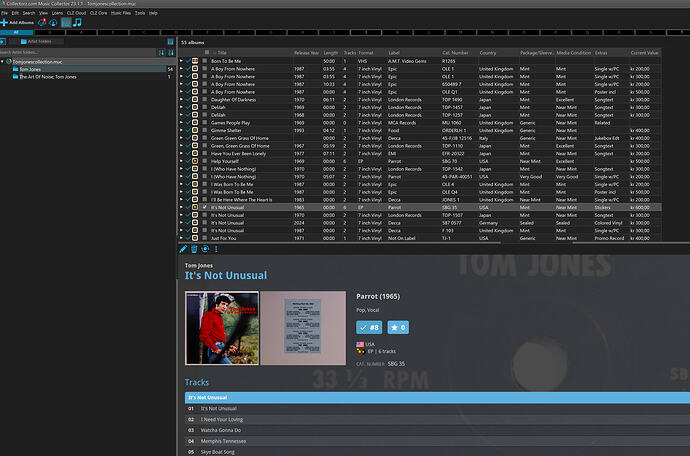This screenshot has width=690, height=456.
Task: Click the pencil edit icon above details
Action: point(183,249)
